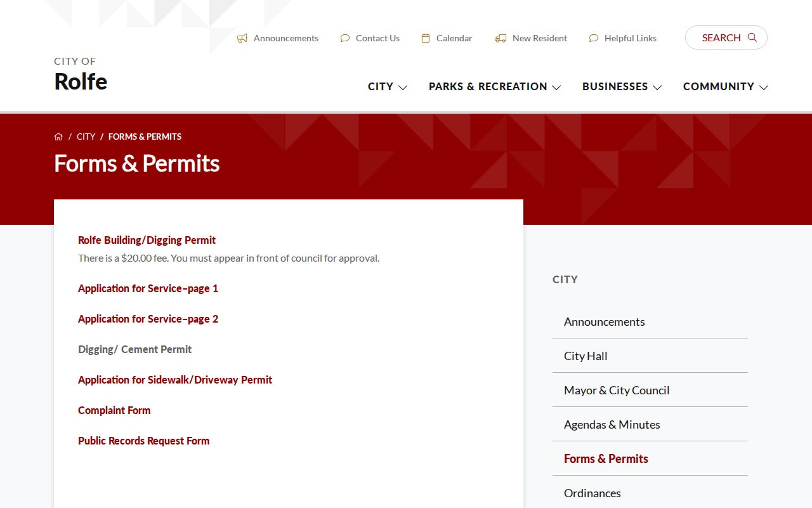Open Application for Service–page 2
812x508 pixels.
(x=148, y=319)
